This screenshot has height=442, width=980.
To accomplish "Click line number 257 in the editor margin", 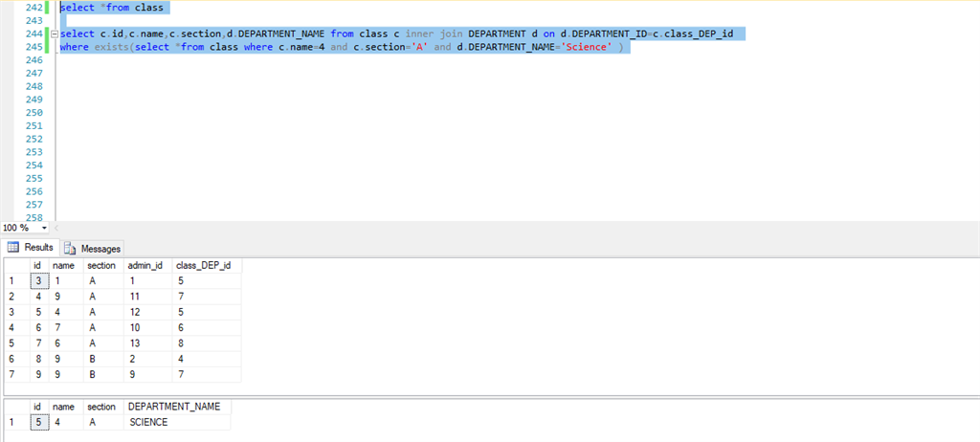I will coord(33,205).
